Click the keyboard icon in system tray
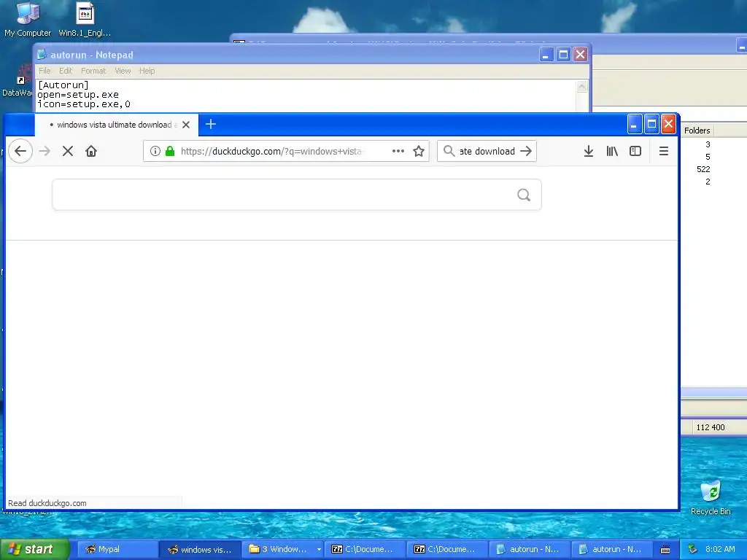The image size is (747, 560). [665, 550]
